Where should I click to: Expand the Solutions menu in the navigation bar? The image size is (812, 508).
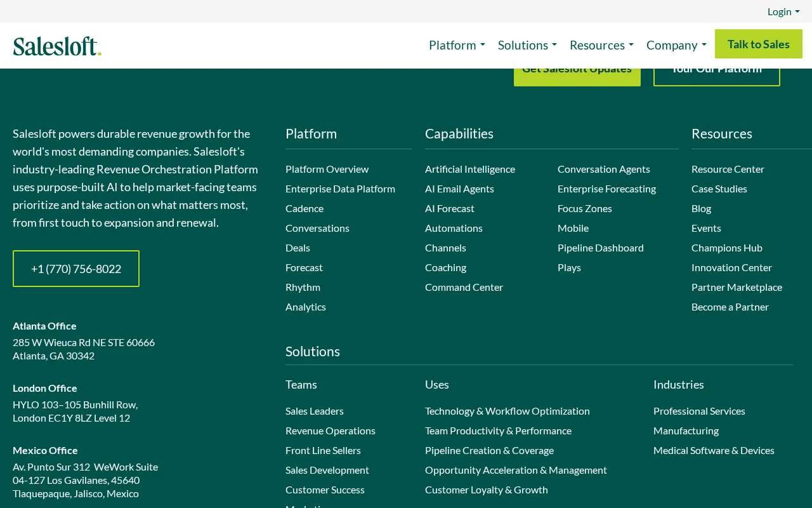point(527,45)
